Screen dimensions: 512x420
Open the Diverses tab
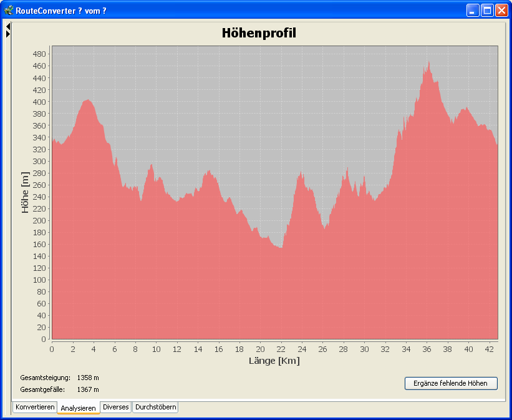click(115, 407)
